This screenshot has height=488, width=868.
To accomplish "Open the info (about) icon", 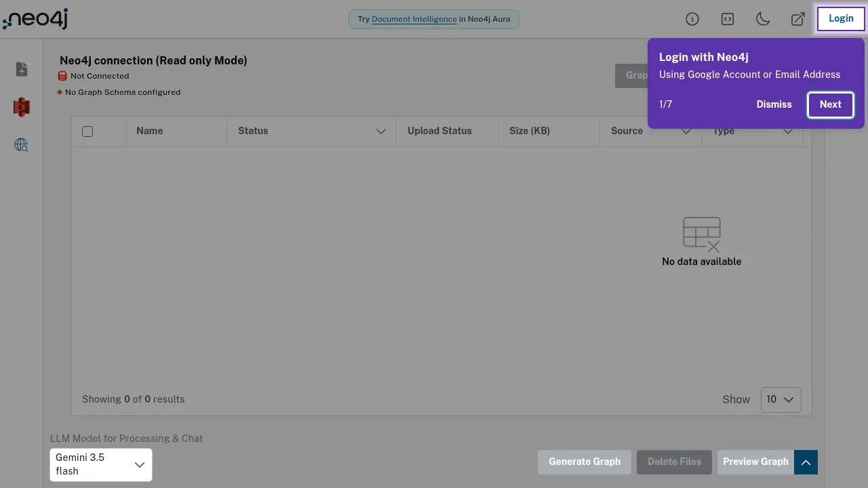I will (x=692, y=19).
